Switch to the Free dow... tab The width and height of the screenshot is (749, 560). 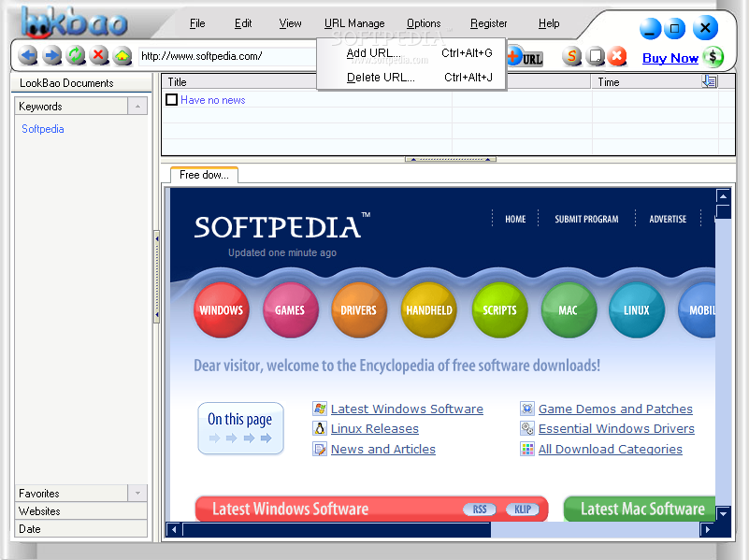[x=204, y=175]
